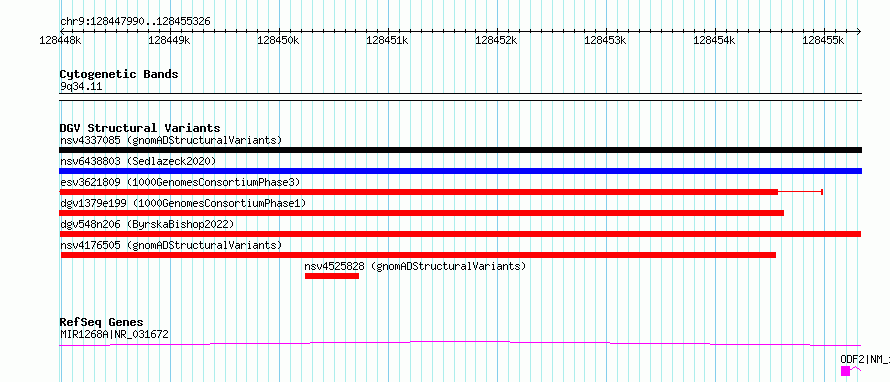
Task: Click the short red nsv4525828 bar
Action: (332, 276)
